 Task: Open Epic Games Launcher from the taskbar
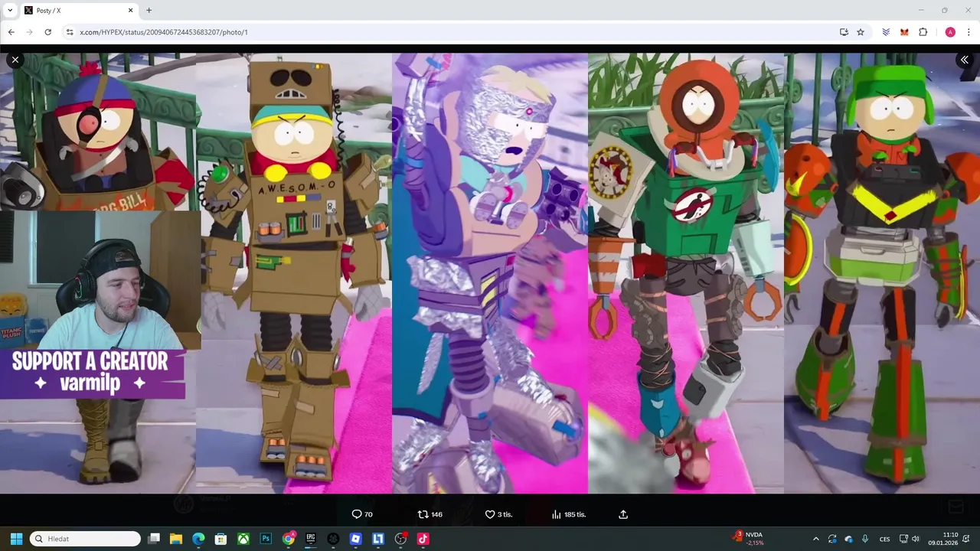(x=311, y=539)
